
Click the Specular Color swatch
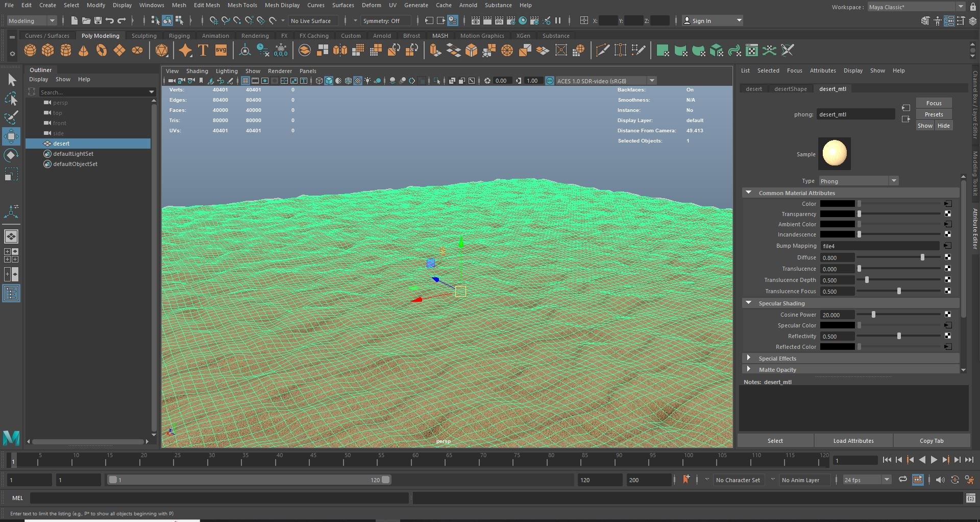pos(838,325)
